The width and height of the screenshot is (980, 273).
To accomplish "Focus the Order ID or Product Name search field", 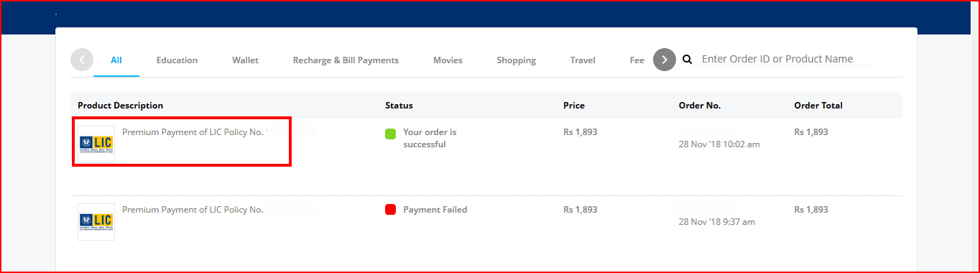I will pos(787,59).
